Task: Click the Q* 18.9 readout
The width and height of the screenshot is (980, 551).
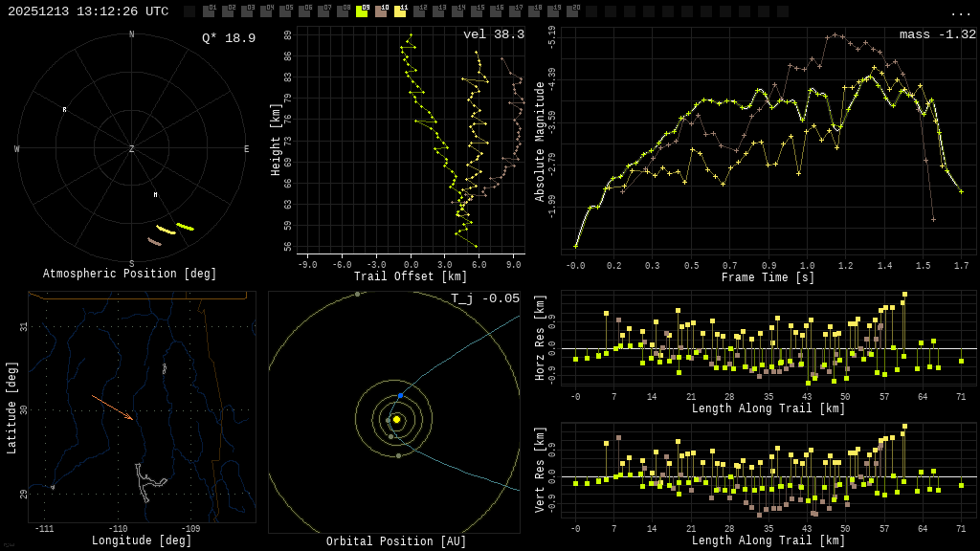Action: coord(228,38)
